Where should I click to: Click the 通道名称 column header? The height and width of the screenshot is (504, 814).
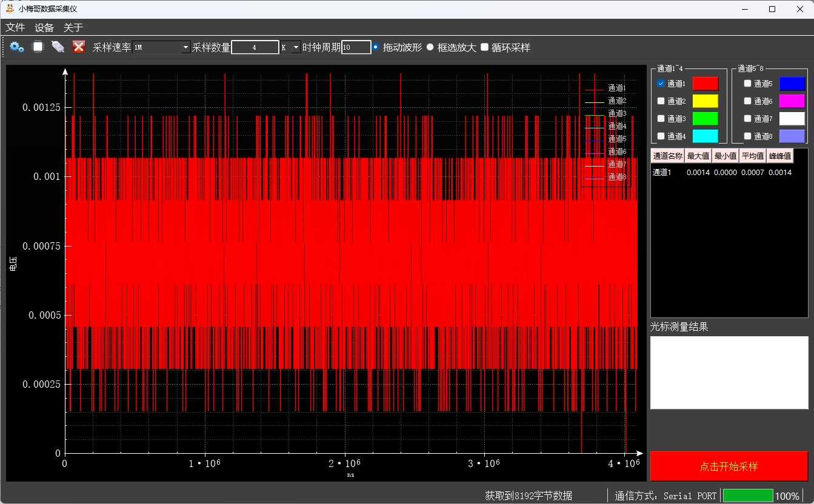[x=668, y=156]
